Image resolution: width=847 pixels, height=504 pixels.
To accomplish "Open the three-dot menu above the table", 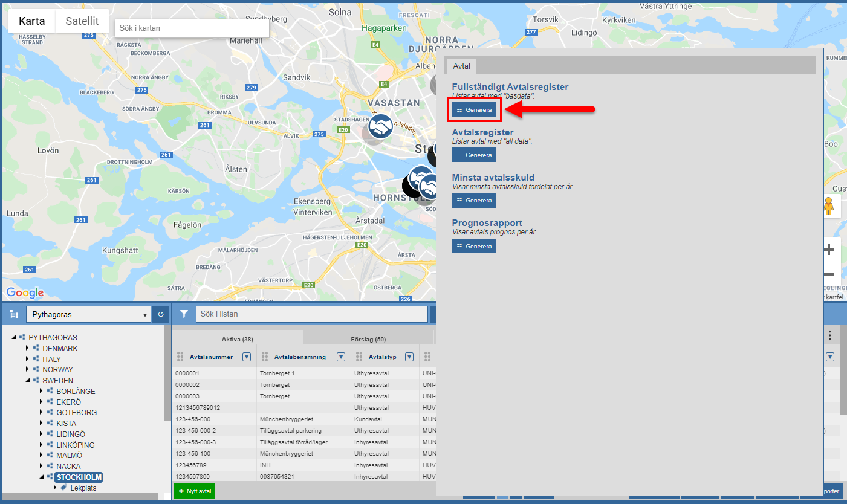I will [x=830, y=335].
